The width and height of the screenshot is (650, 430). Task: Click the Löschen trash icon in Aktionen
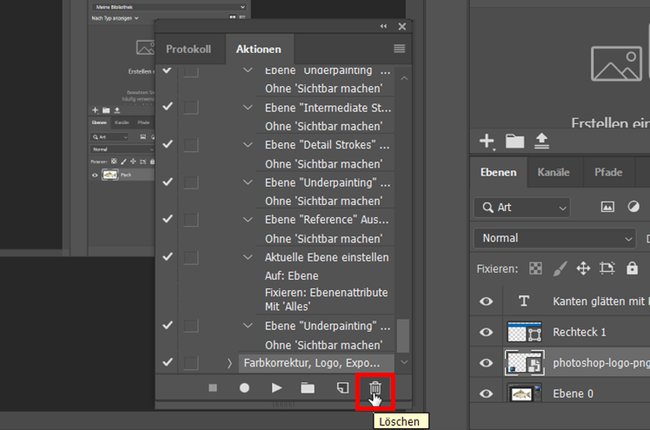[375, 388]
